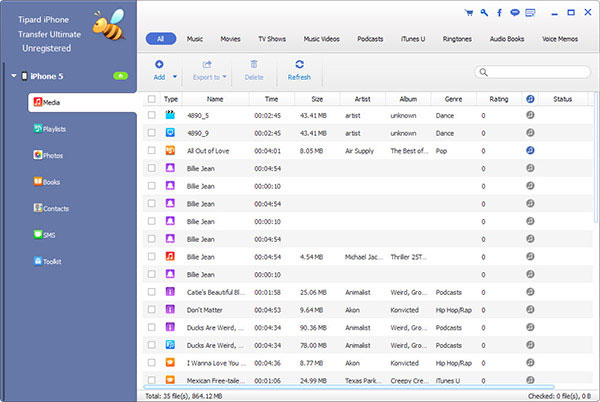Sort by the Genre column header
The width and height of the screenshot is (600, 402).
point(453,99)
